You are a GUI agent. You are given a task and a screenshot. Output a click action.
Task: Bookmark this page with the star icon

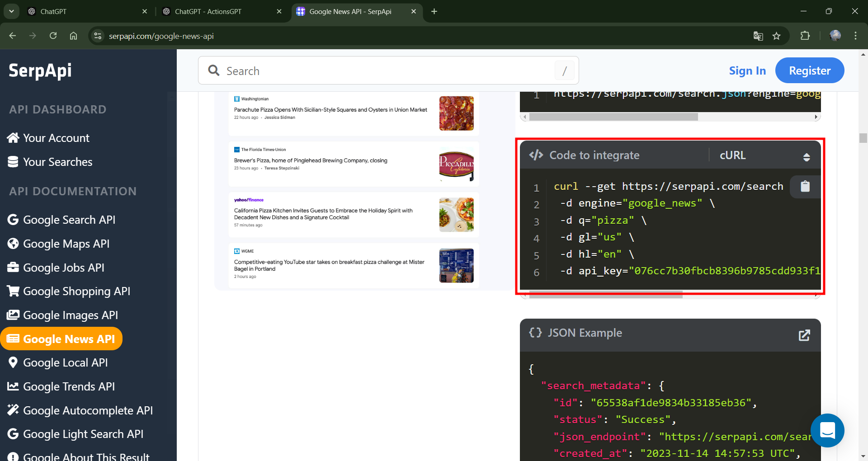point(776,36)
